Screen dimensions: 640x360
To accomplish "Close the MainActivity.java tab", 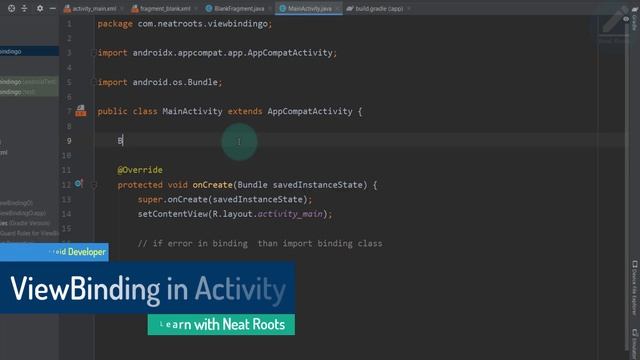I will coord(337,9).
